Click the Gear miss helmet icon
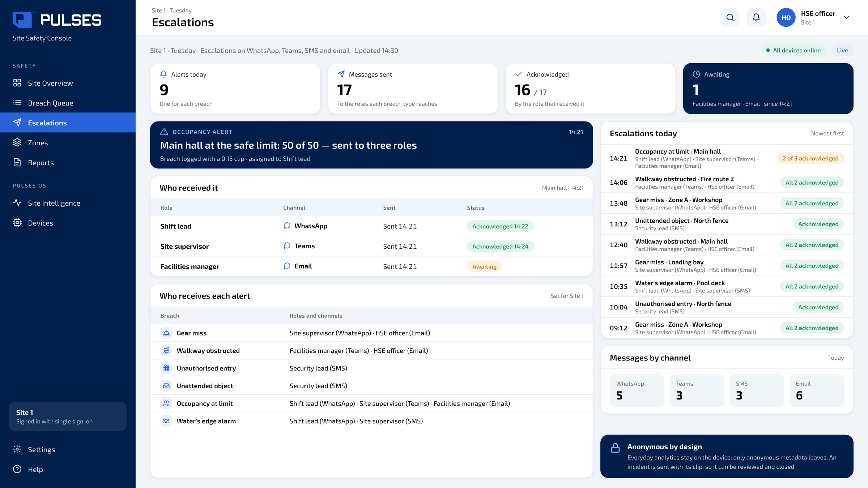 click(x=166, y=333)
